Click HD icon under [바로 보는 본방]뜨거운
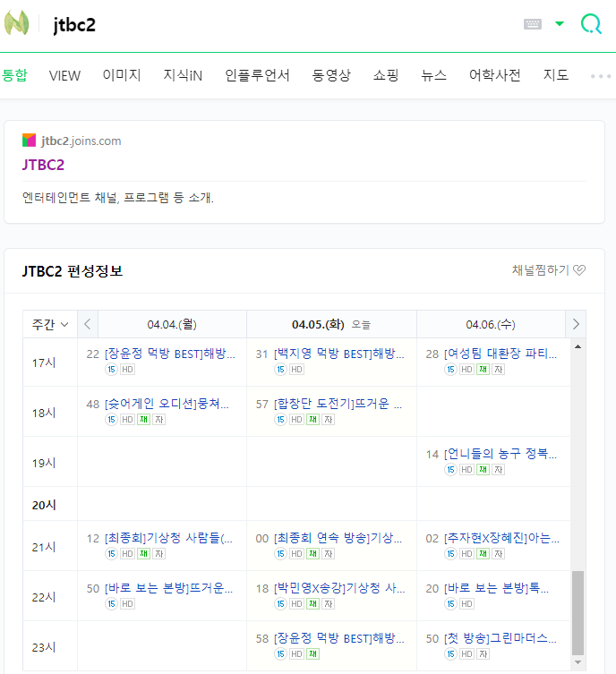 pyautogui.click(x=127, y=604)
